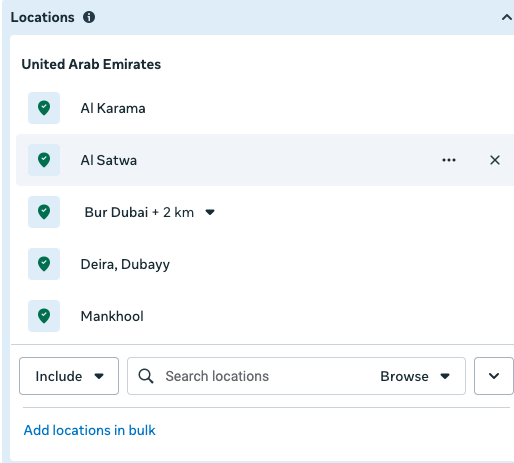The image size is (514, 463).
Task: Click the Locations info icon
Action: click(x=89, y=17)
